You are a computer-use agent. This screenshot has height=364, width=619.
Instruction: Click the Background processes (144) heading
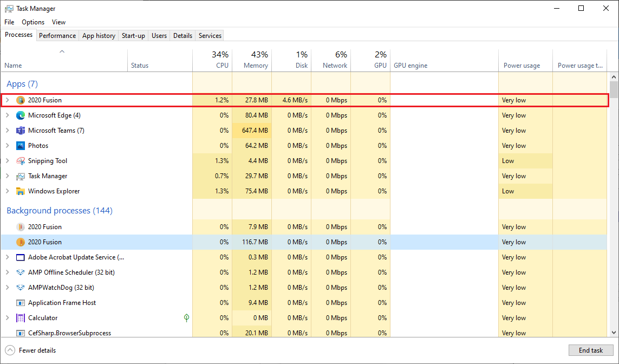pyautogui.click(x=60, y=210)
